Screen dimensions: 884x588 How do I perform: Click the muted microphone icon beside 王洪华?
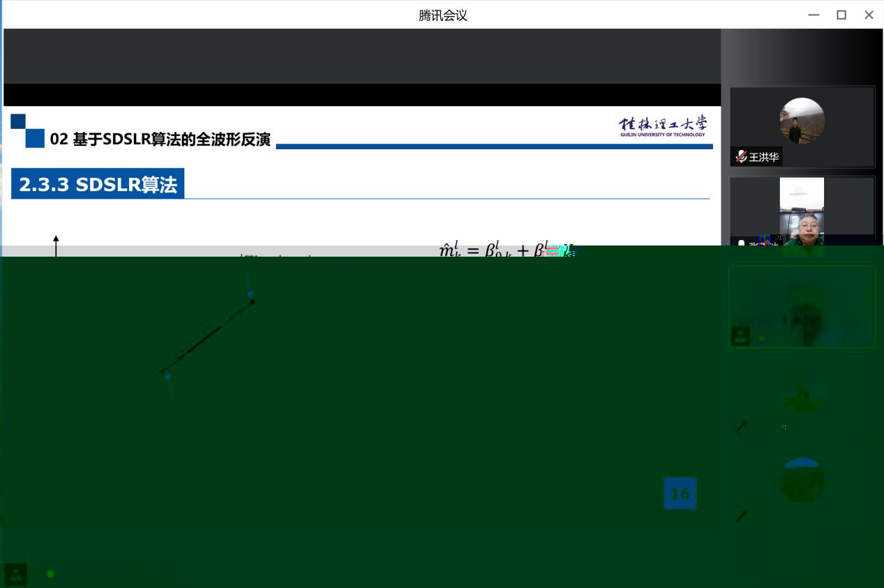click(741, 157)
